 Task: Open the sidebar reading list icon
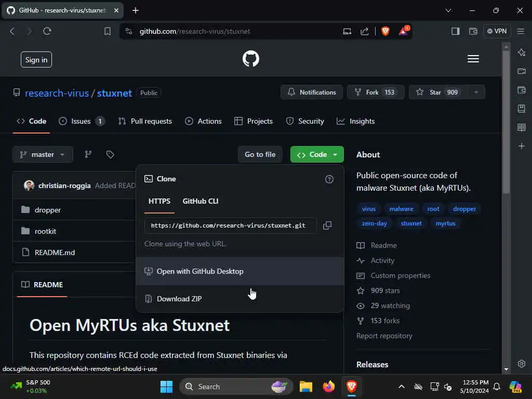[522, 128]
